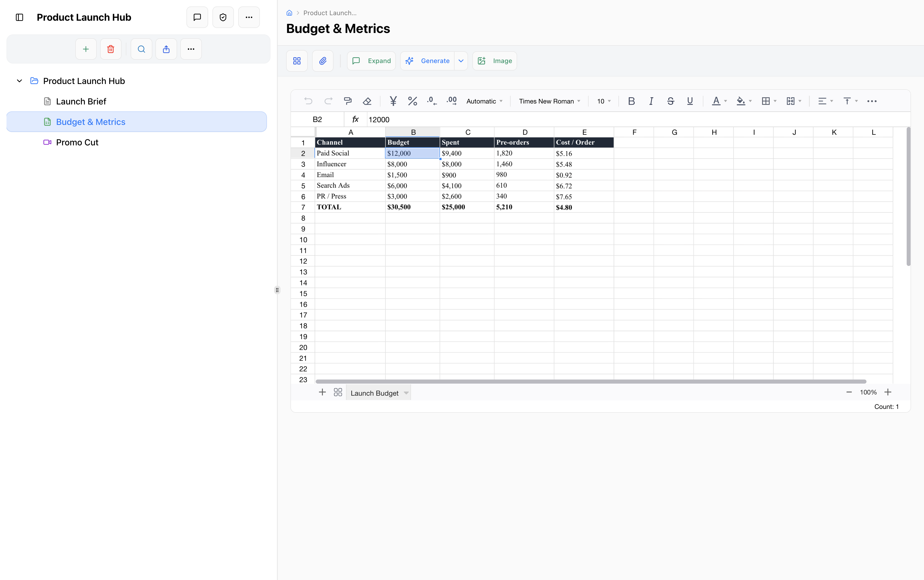Click the clear formatting eraser
The height and width of the screenshot is (580, 924).
[x=367, y=101]
